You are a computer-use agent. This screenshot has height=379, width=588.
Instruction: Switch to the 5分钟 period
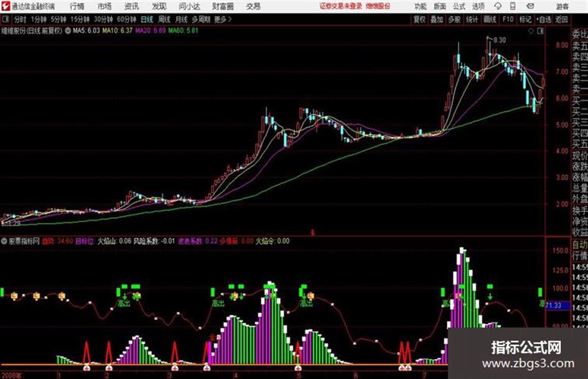58,19
